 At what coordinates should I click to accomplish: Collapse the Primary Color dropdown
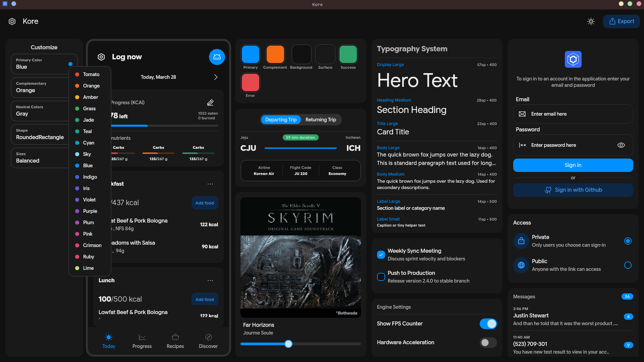[44, 64]
